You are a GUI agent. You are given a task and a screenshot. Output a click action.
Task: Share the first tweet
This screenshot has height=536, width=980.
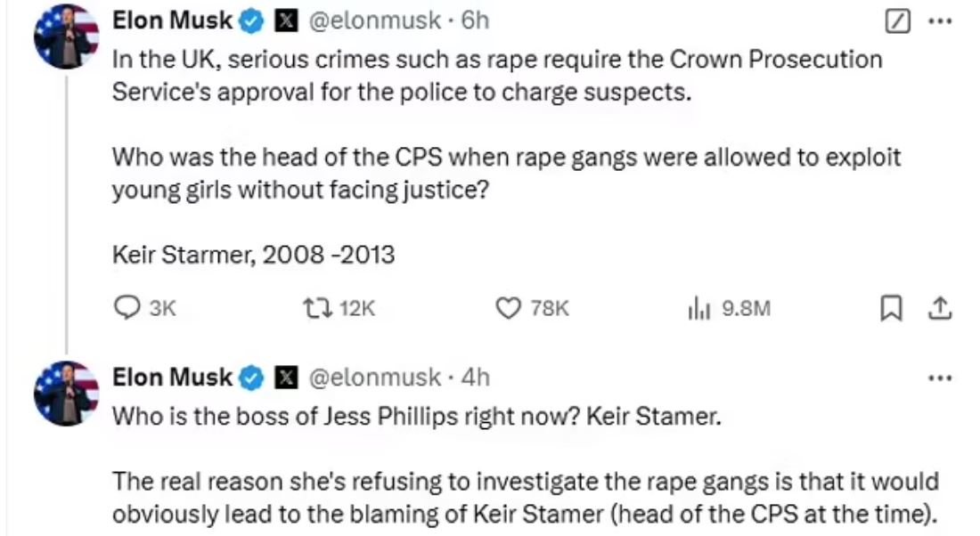click(x=940, y=308)
